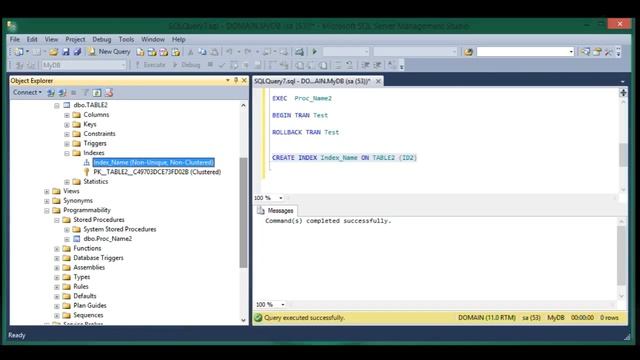This screenshot has width=640, height=360.
Task: Open the Debug menu
Action: click(x=102, y=40)
